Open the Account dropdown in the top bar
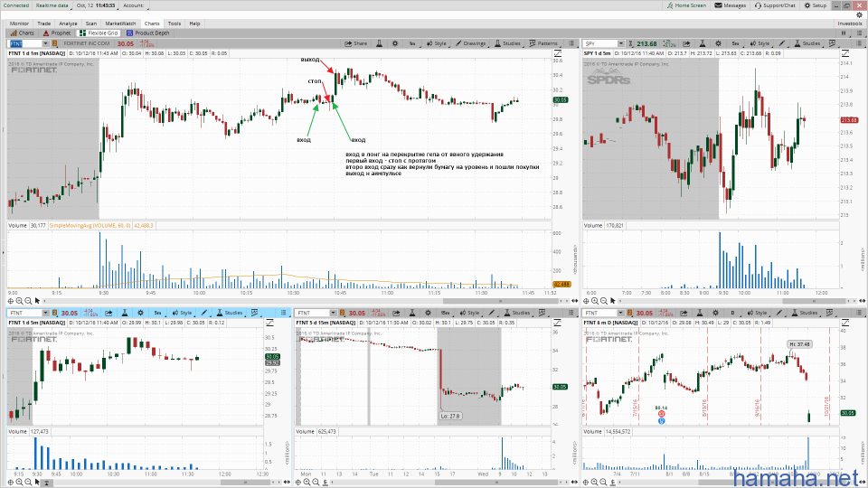868x488 pixels. point(134,5)
